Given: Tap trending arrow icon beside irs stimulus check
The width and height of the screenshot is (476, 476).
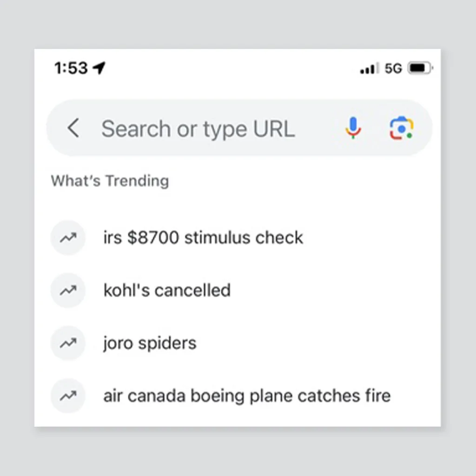Looking at the screenshot, I should [x=68, y=238].
